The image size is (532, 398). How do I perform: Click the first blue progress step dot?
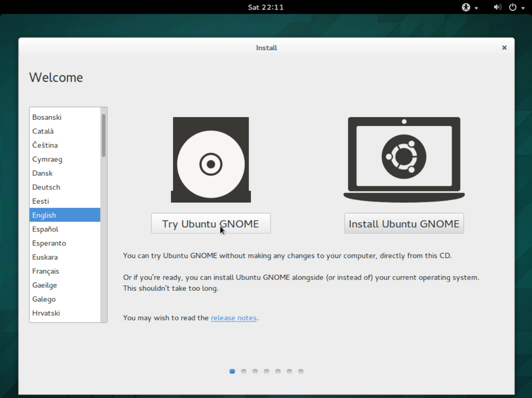(x=232, y=371)
